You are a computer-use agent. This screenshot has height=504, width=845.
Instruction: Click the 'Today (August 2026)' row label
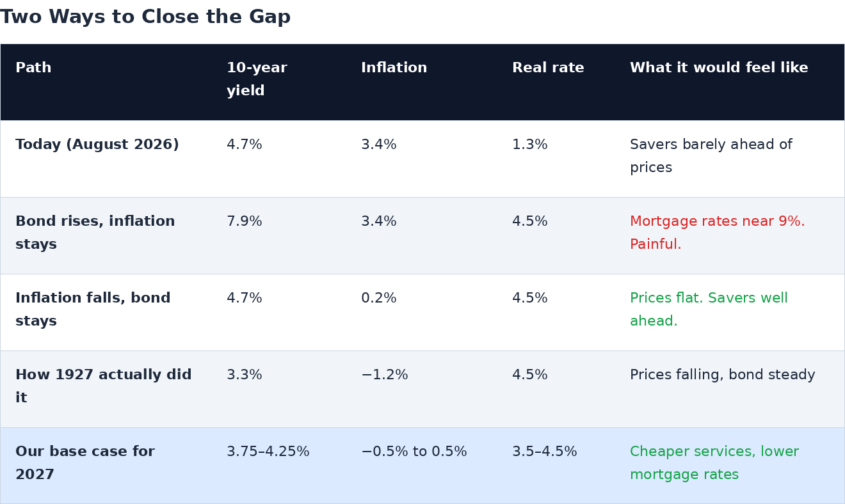[x=97, y=145]
